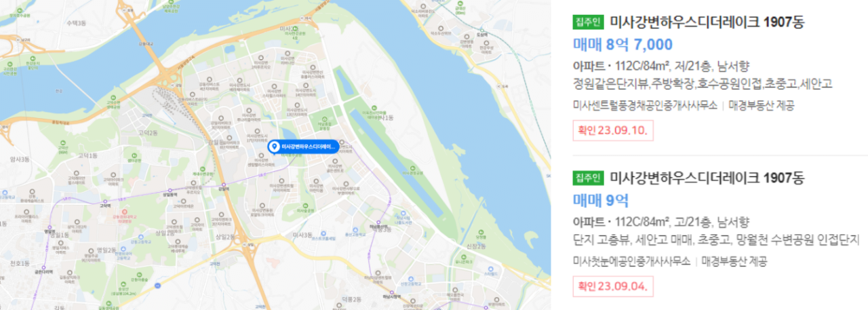Click the 집주인 badge on second listing

tap(588, 178)
